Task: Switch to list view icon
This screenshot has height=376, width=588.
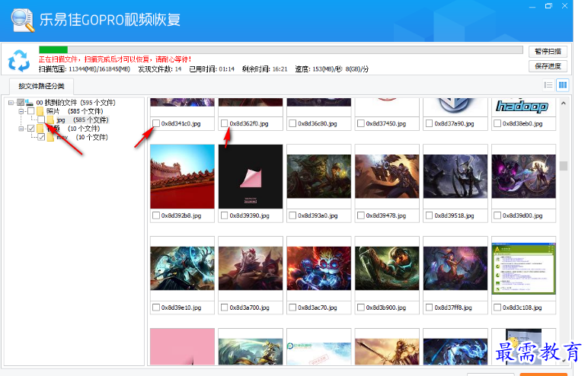Action: pos(548,85)
